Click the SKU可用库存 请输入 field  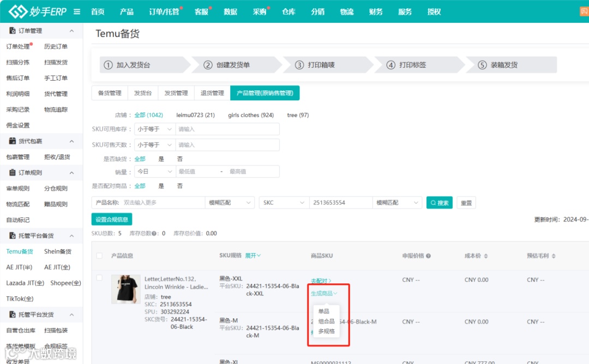point(227,129)
